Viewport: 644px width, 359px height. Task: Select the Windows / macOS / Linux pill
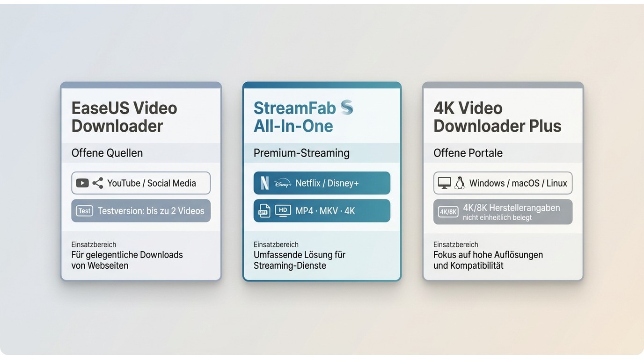tap(503, 183)
